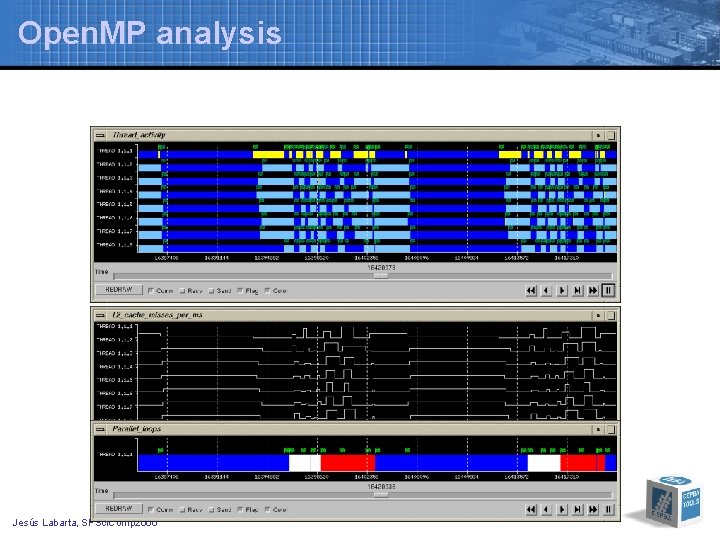The image size is (720, 540).
Task: Click REDRAW in the Parallel_loops window
Action: click(x=119, y=509)
